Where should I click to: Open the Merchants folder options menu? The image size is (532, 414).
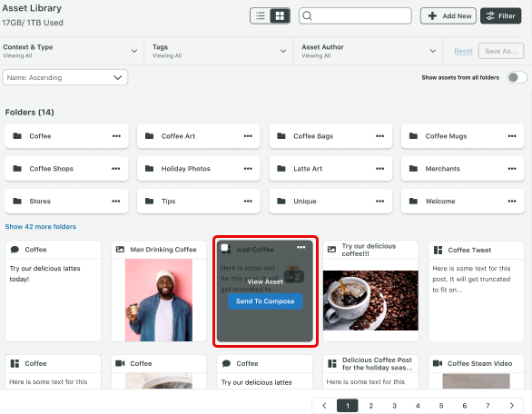click(512, 169)
